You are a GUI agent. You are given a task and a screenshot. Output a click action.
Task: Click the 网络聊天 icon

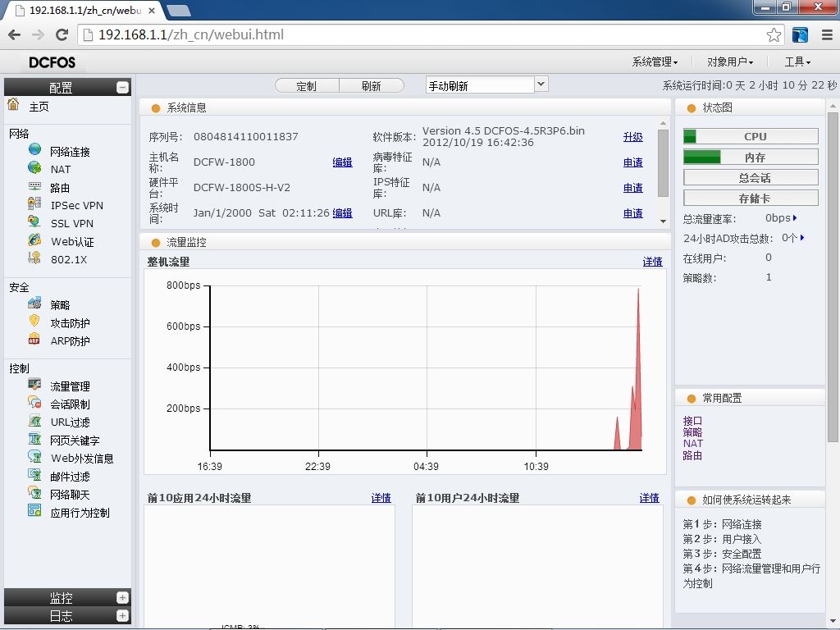tap(34, 493)
